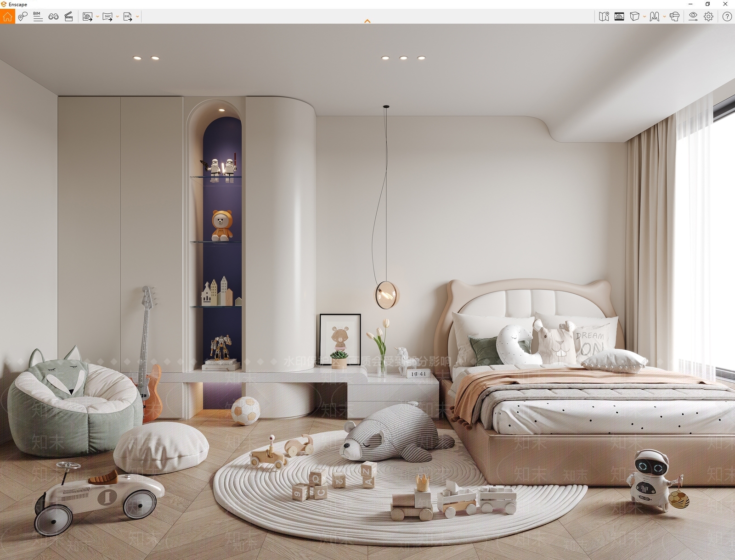Image resolution: width=735 pixels, height=560 pixels.
Task: Toggle the site context map icon
Action: 604,17
